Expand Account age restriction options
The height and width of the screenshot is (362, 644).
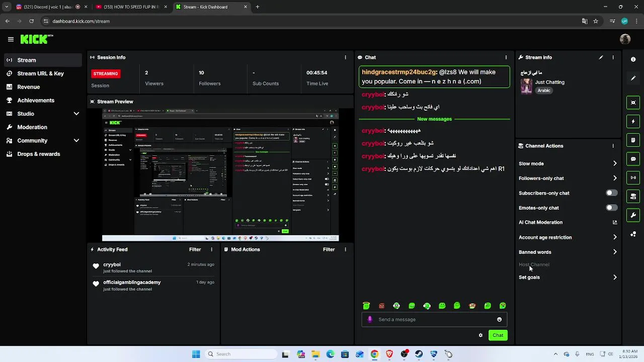[x=615, y=237]
